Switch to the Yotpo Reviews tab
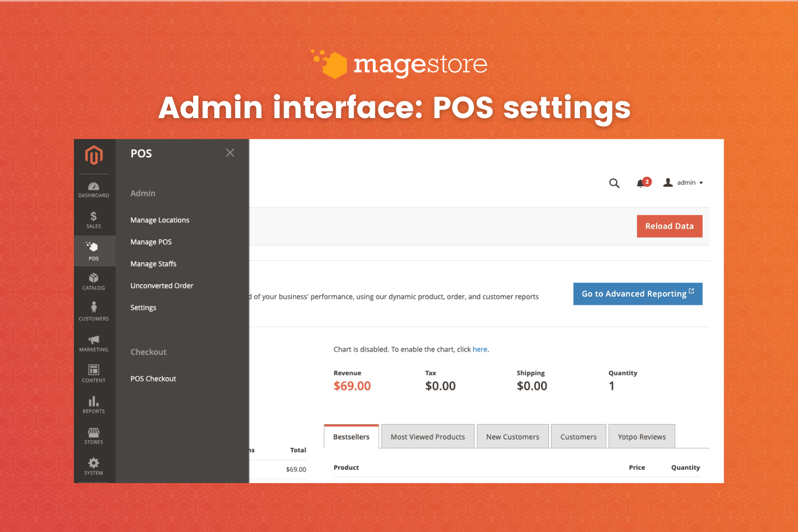798x532 pixels. point(642,437)
